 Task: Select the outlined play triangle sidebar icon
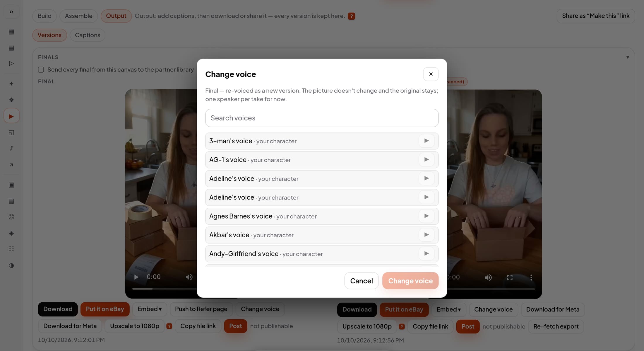tap(11, 63)
